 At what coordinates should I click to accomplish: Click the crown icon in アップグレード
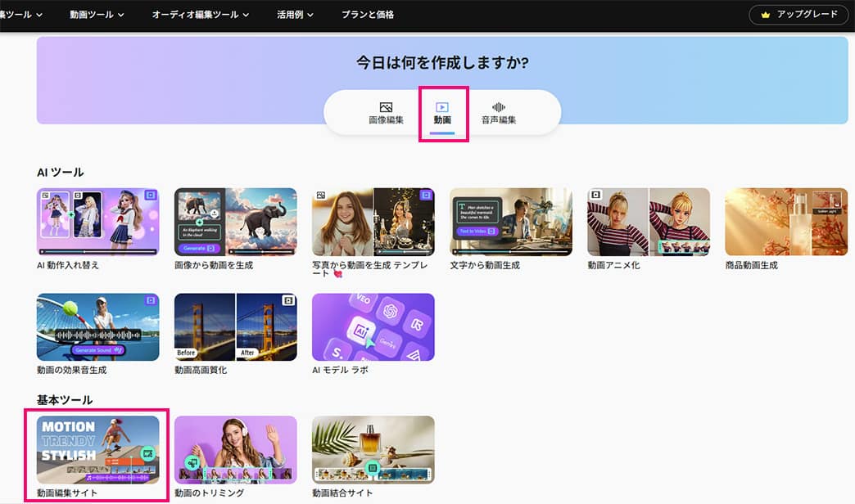[766, 15]
